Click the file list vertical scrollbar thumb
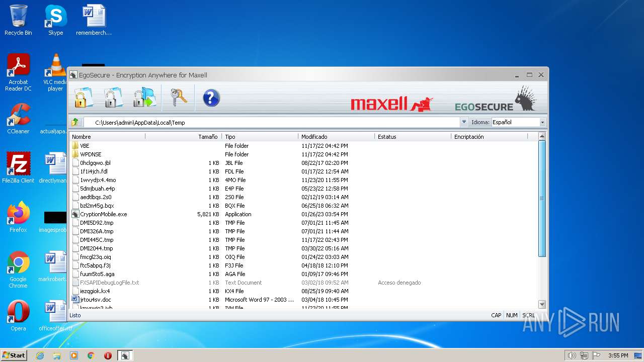 click(542, 199)
